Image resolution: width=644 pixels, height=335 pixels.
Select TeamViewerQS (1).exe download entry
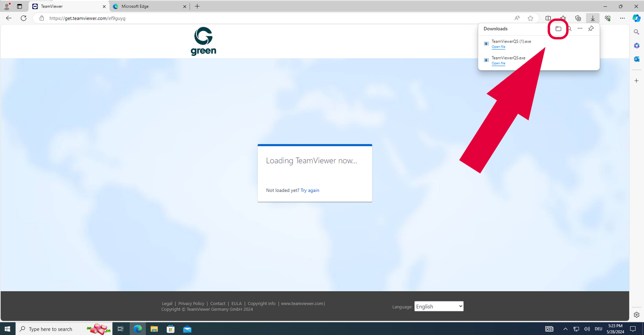point(539,44)
